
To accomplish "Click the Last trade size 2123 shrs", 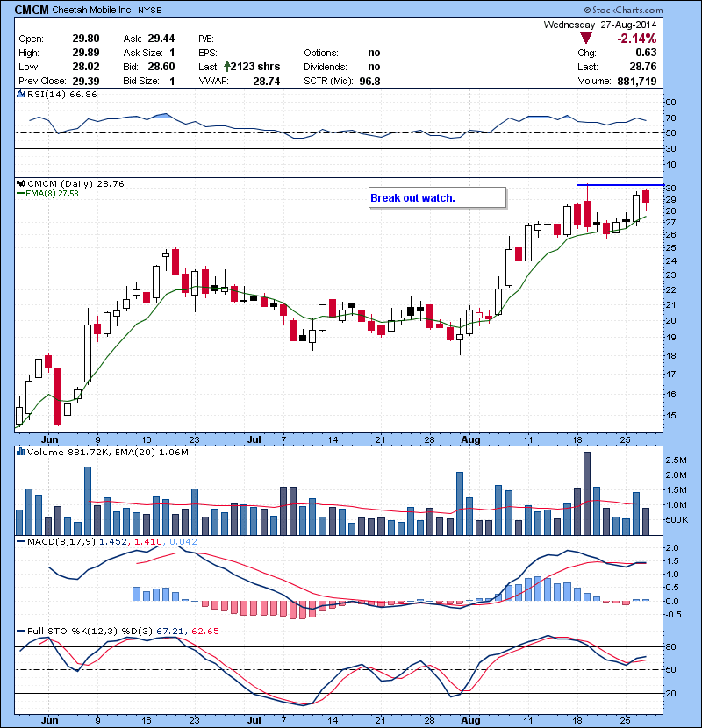I will (255, 67).
